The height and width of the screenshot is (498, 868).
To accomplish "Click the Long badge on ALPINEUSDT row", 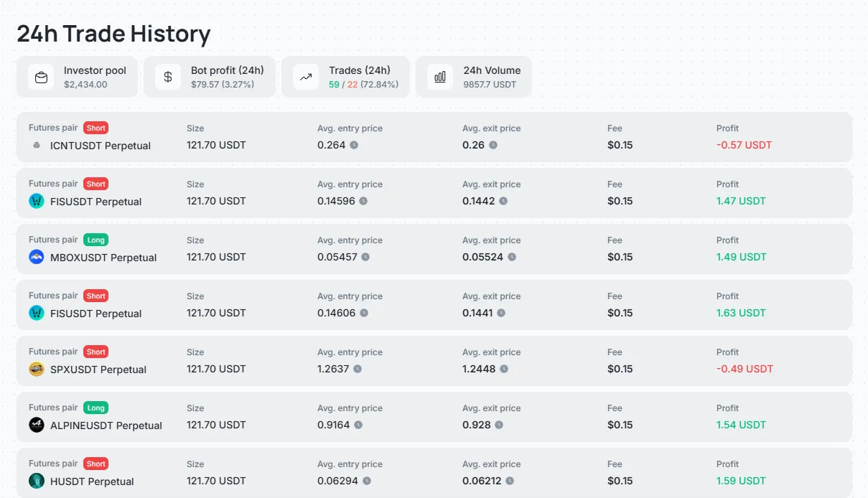I will click(95, 408).
